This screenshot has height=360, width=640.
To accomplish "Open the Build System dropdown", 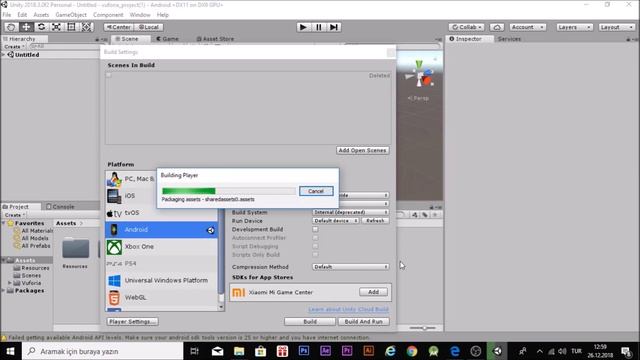I will point(350,212).
